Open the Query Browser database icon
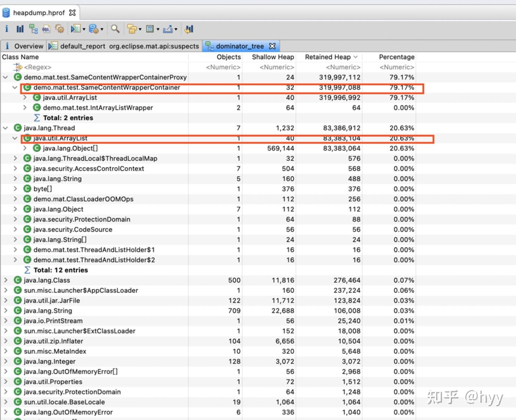This screenshot has height=420, width=516. tap(94, 29)
